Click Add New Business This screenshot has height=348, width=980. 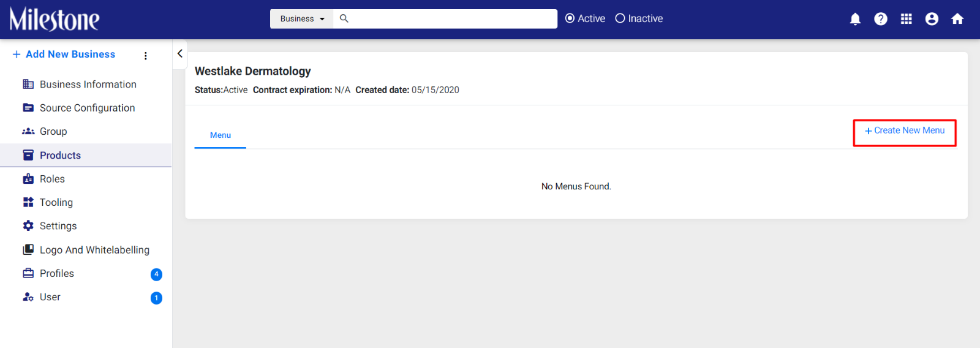click(x=64, y=55)
